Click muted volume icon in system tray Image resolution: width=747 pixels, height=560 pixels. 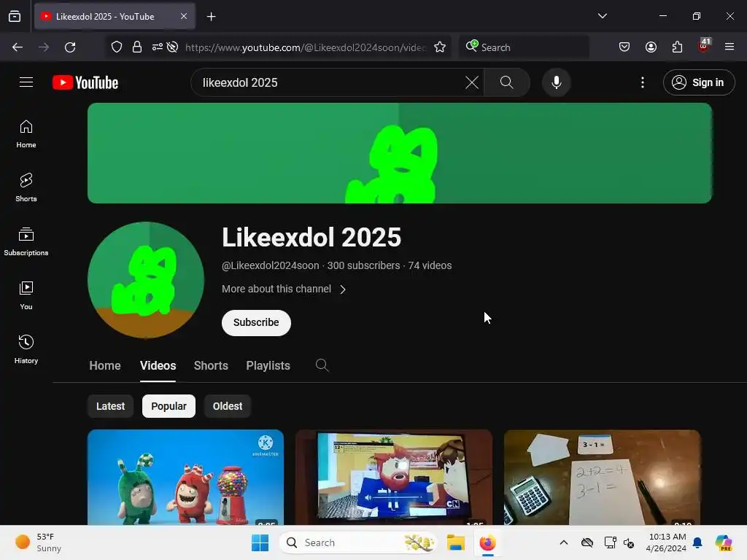[628, 542]
